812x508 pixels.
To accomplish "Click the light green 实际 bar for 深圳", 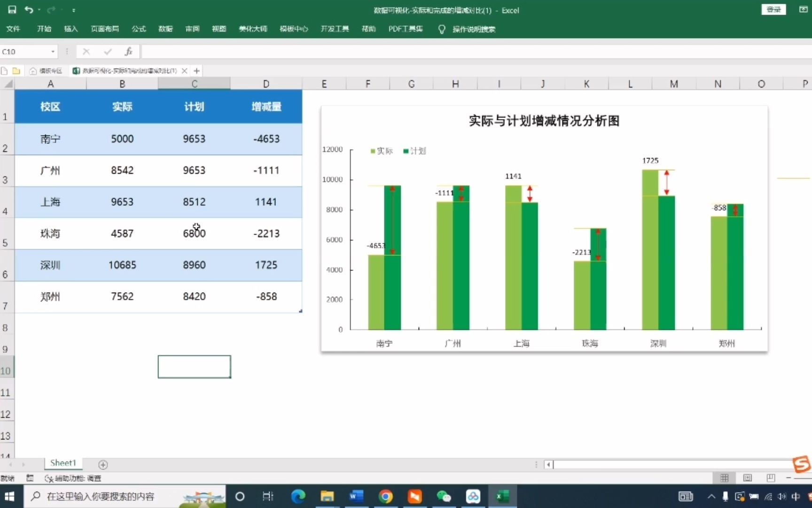I will click(650, 249).
